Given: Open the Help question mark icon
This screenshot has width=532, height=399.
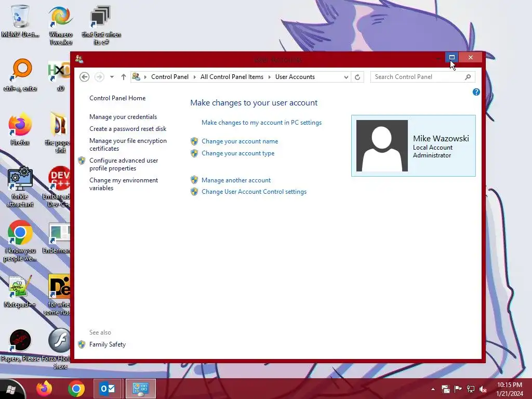Looking at the screenshot, I should point(476,92).
